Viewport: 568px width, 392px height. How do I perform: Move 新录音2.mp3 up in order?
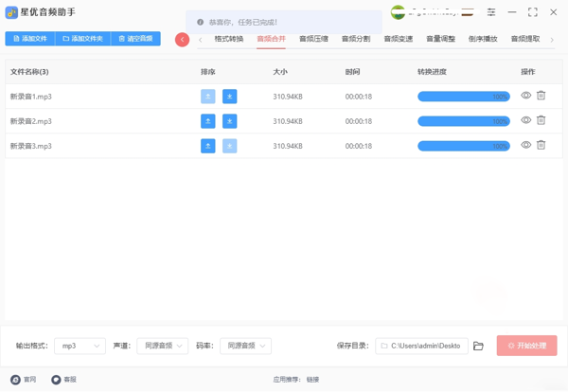pos(207,121)
